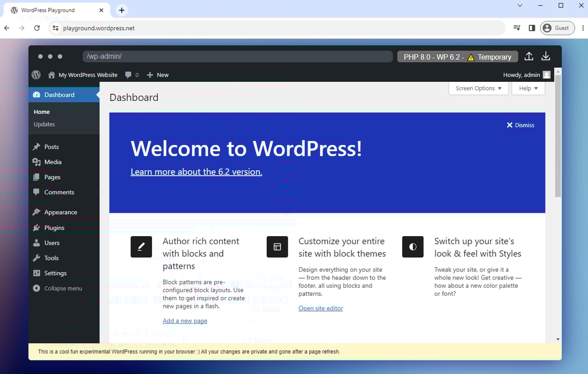Viewport: 588px width, 374px height.
Task: Select the Users icon
Action: click(37, 243)
